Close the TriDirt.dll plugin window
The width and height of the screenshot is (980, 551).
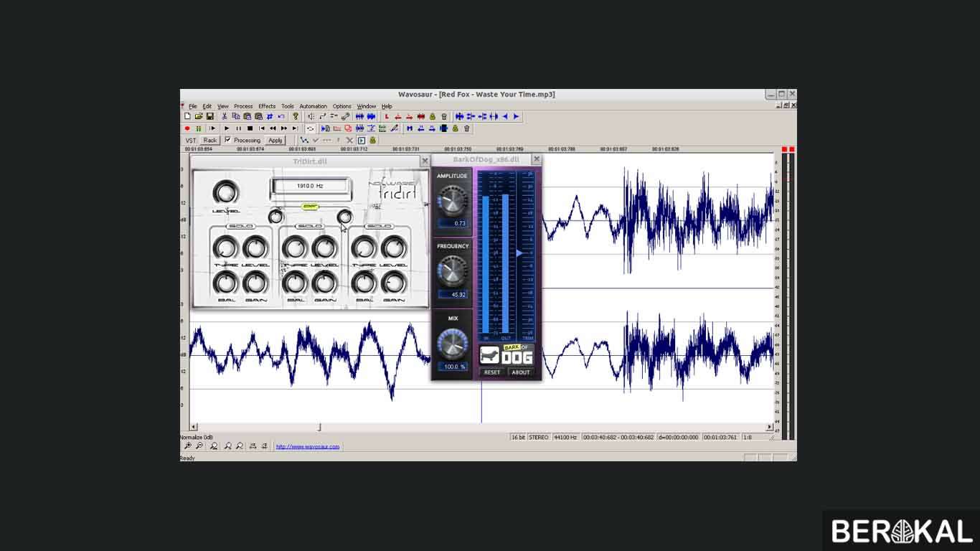[x=425, y=161]
